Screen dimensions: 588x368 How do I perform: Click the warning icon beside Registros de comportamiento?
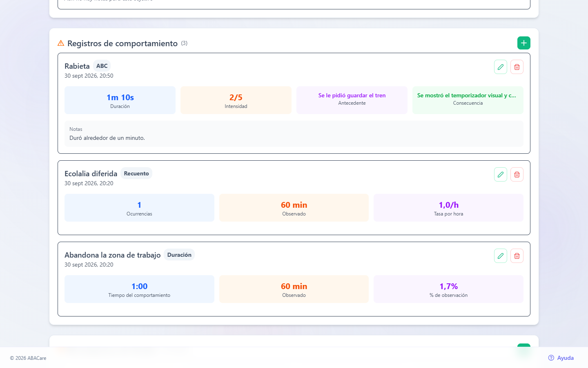point(61,43)
